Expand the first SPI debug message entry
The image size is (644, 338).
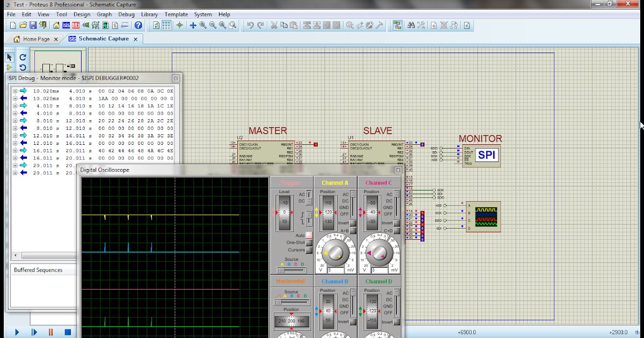pyautogui.click(x=14, y=91)
